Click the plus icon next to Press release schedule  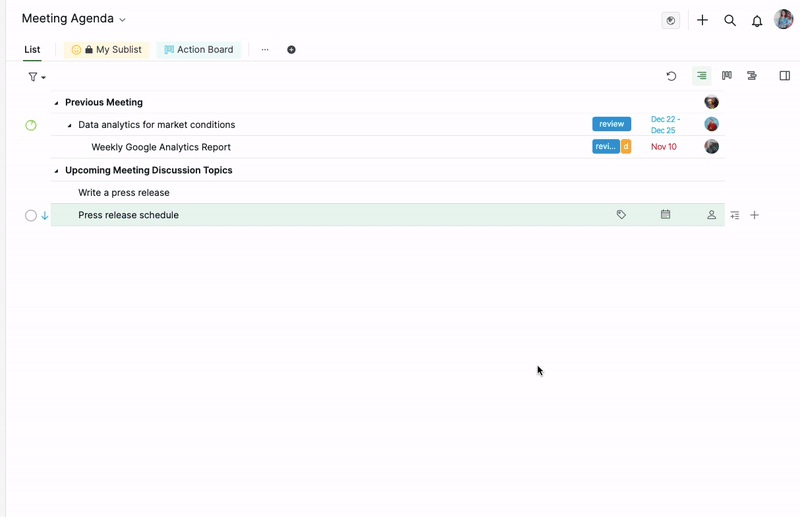click(x=754, y=215)
